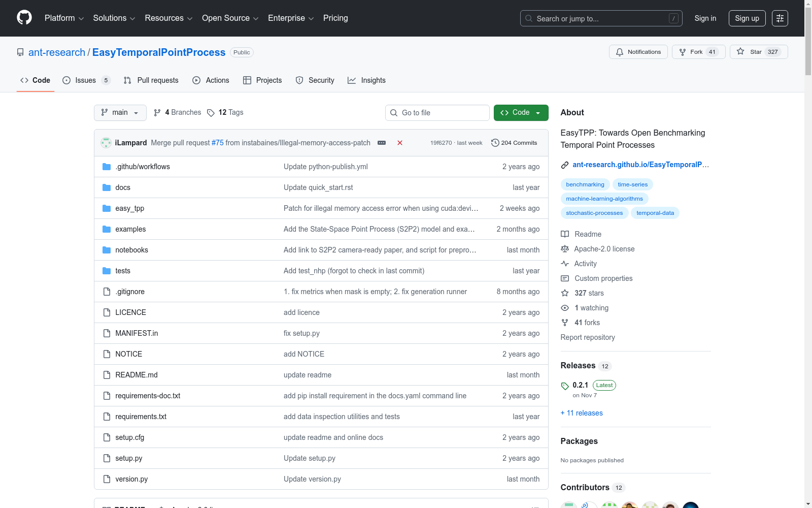Expand the Platform menu
The width and height of the screenshot is (812, 508).
pyautogui.click(x=64, y=18)
